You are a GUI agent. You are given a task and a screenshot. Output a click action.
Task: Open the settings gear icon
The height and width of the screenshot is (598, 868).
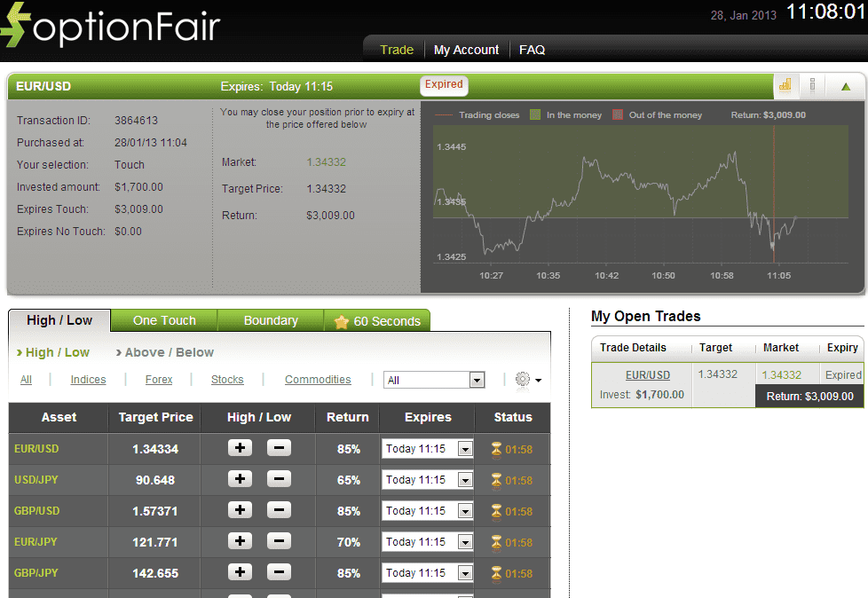pos(522,379)
